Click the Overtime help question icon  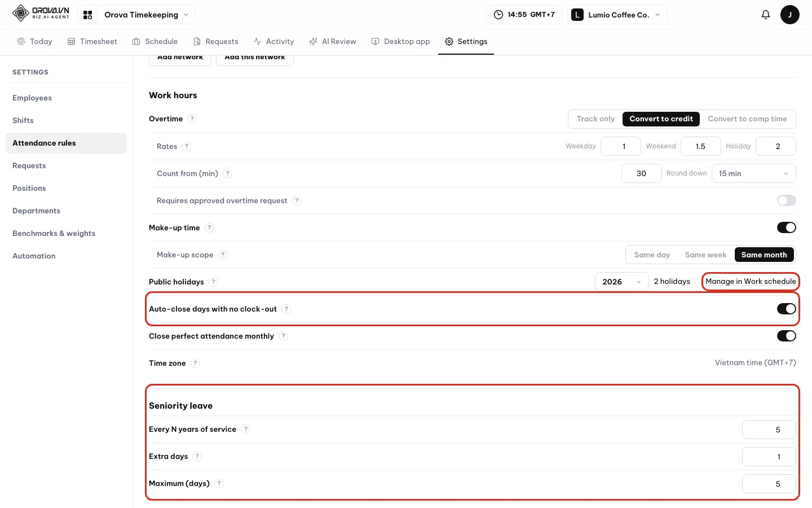tap(192, 119)
